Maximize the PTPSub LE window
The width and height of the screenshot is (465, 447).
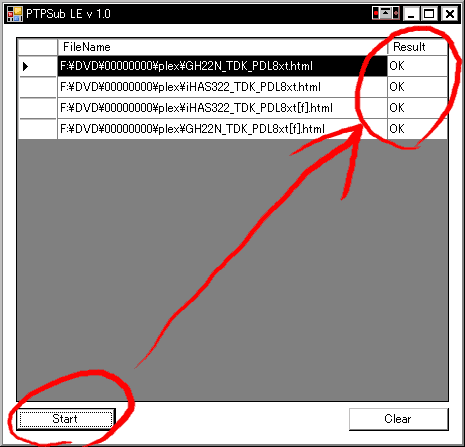coord(429,14)
